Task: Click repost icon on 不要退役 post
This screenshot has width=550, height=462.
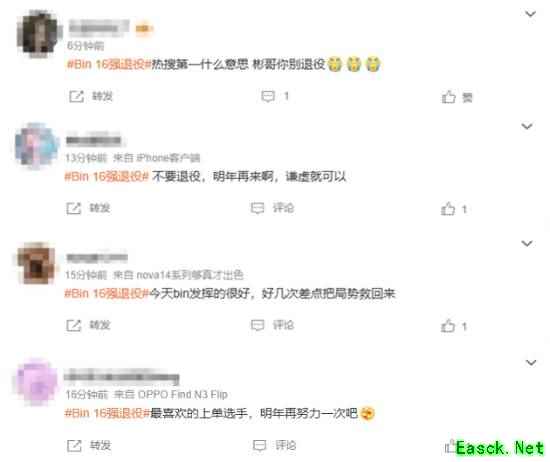Action: (74, 208)
